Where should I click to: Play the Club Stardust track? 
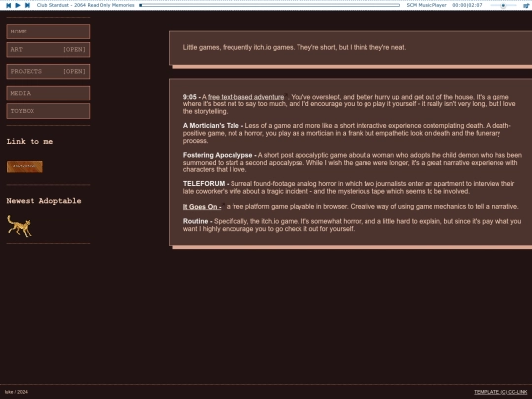pos(18,5)
